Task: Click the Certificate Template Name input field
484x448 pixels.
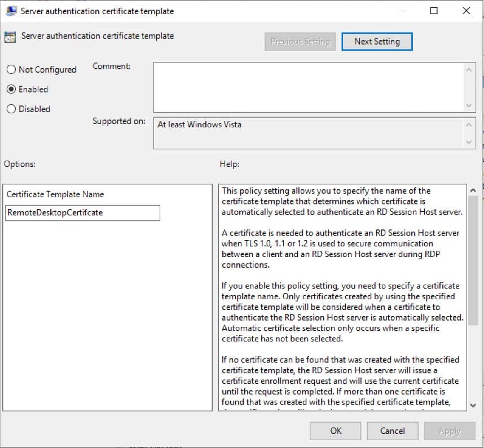Action: click(83, 213)
